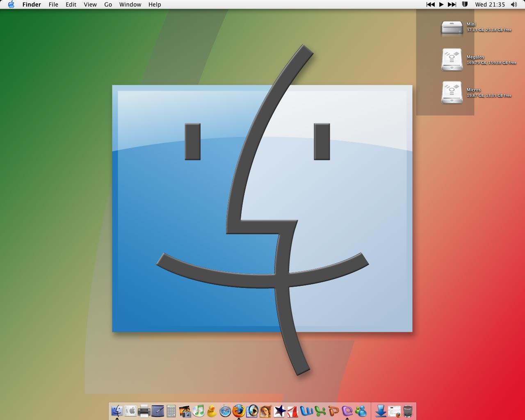Launch Microsoft Excel from the Dock
The image size is (525, 420).
point(320,411)
